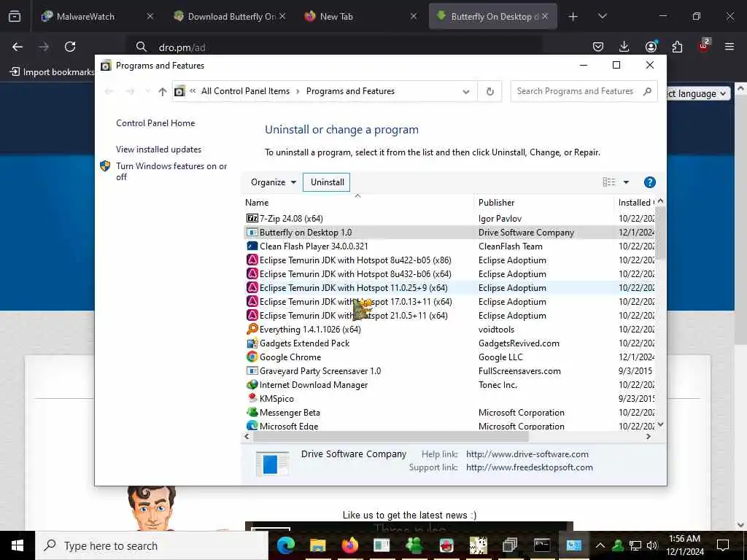Expand the address bar history dropdown
747x560 pixels.
466,91
